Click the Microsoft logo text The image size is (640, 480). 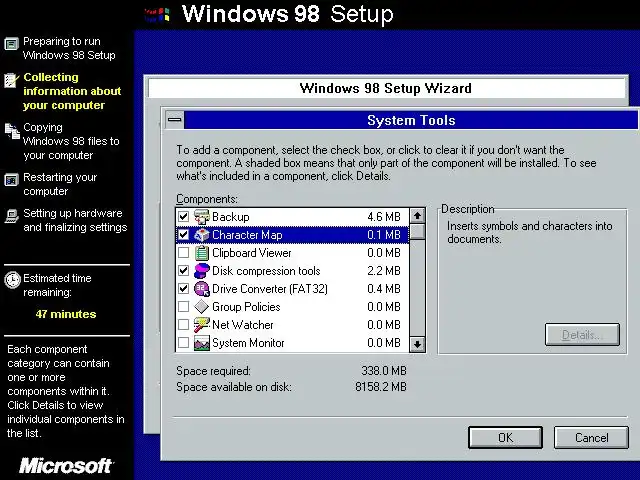pyautogui.click(x=66, y=466)
